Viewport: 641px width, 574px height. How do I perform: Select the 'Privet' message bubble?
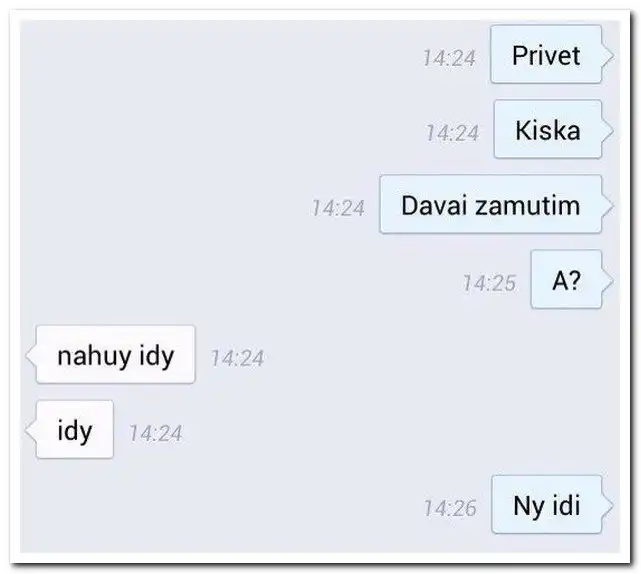pyautogui.click(x=546, y=54)
